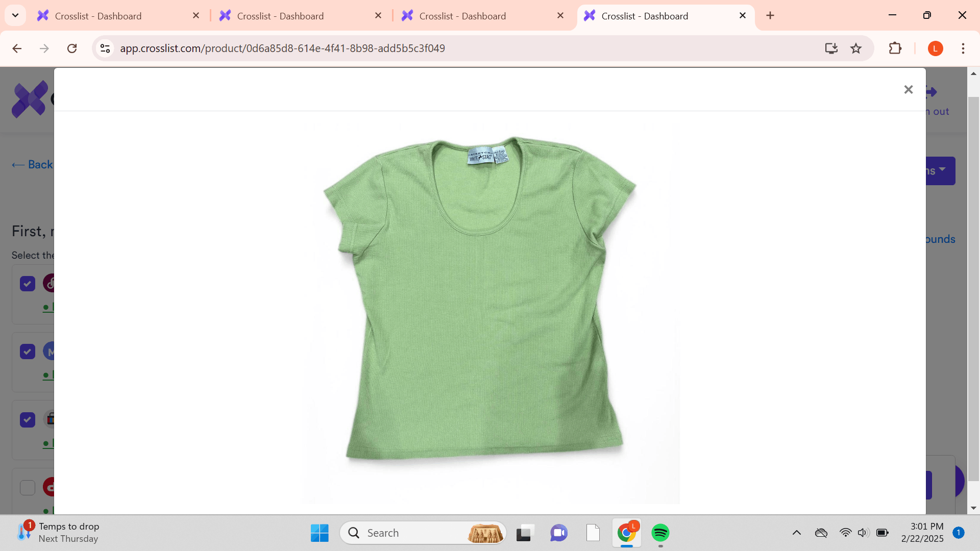
Task: Open the blank document taskbar icon
Action: click(x=593, y=533)
